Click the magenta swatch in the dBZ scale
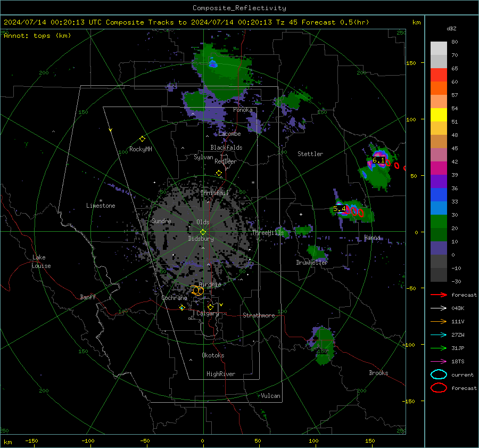The image size is (479, 448). click(x=439, y=168)
